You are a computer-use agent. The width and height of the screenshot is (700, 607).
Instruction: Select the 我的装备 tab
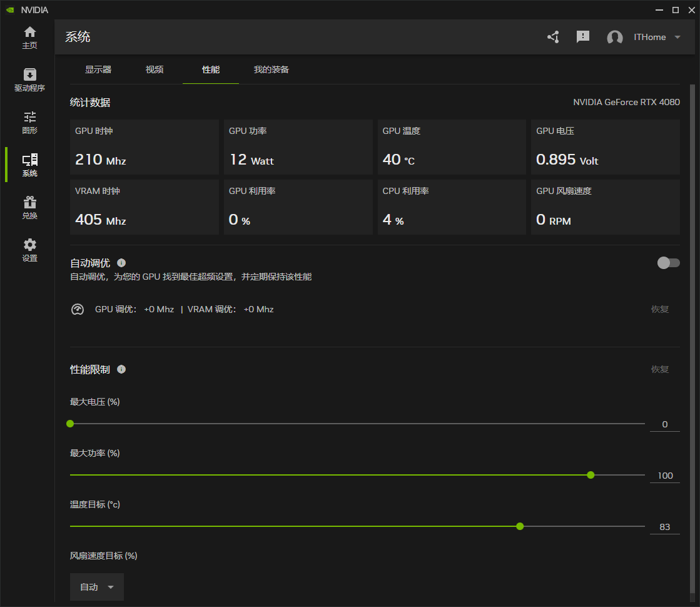(271, 69)
